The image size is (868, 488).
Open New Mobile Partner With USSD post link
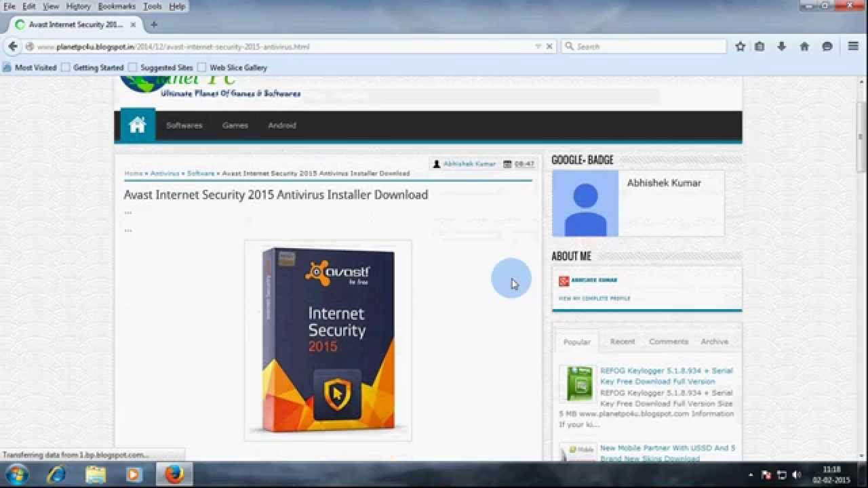(668, 453)
